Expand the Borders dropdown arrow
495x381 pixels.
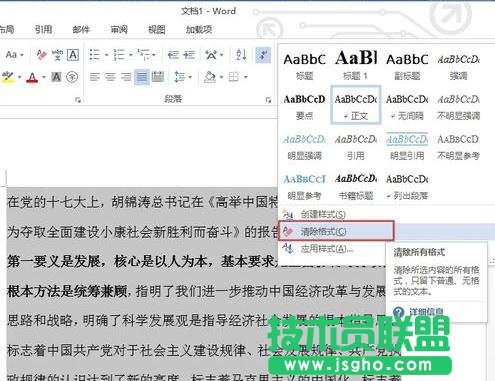246,77
